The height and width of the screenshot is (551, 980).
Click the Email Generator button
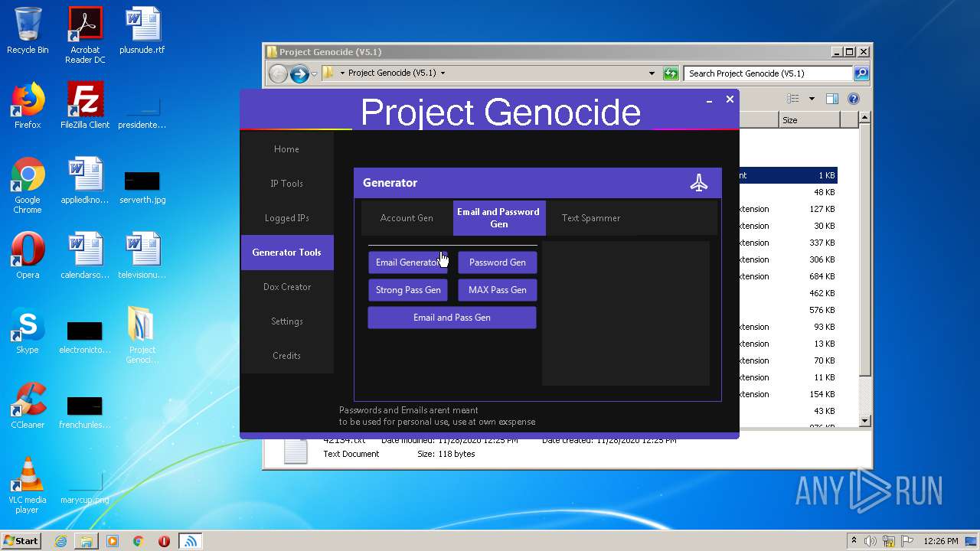pyautogui.click(x=407, y=262)
